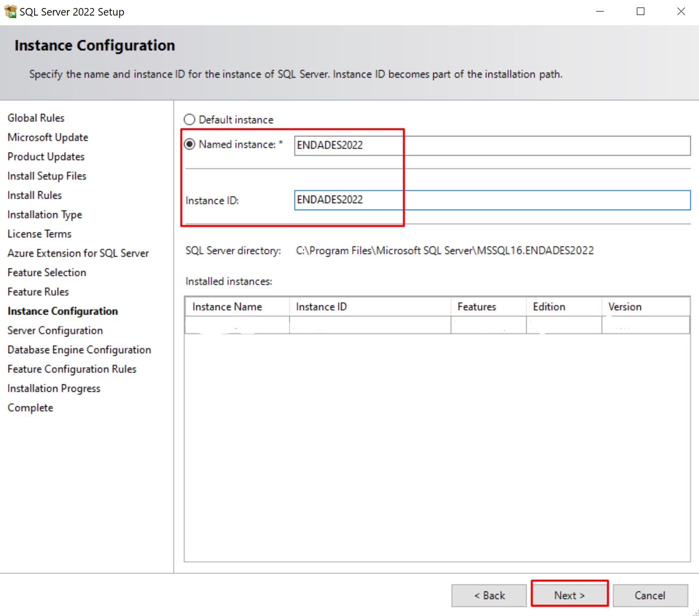Click the SQL Server directory path text

click(445, 250)
